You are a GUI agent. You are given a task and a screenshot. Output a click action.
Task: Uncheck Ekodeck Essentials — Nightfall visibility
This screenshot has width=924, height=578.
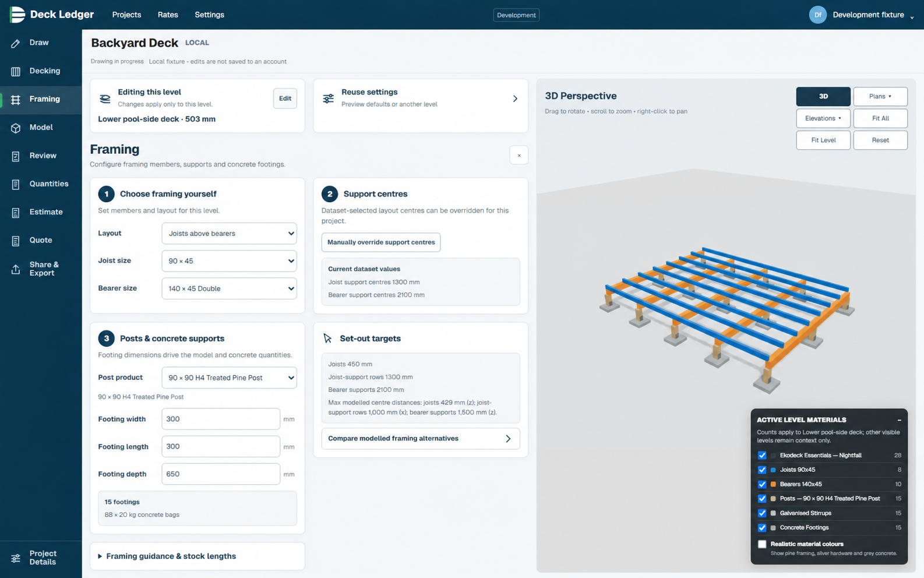click(762, 456)
